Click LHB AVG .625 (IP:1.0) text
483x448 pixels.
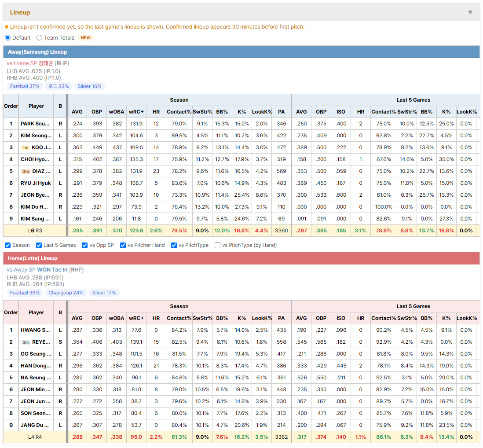click(x=33, y=71)
